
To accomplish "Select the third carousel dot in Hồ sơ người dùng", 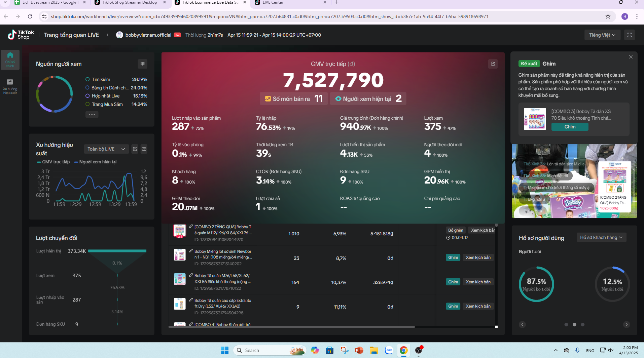I will coord(583,324).
